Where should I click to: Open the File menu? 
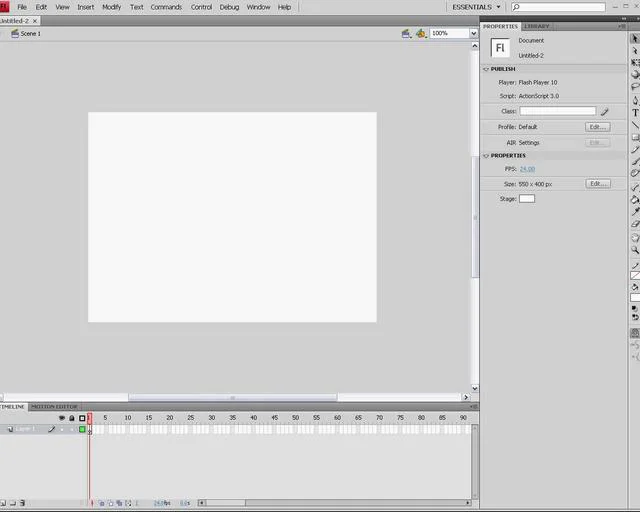[x=22, y=7]
